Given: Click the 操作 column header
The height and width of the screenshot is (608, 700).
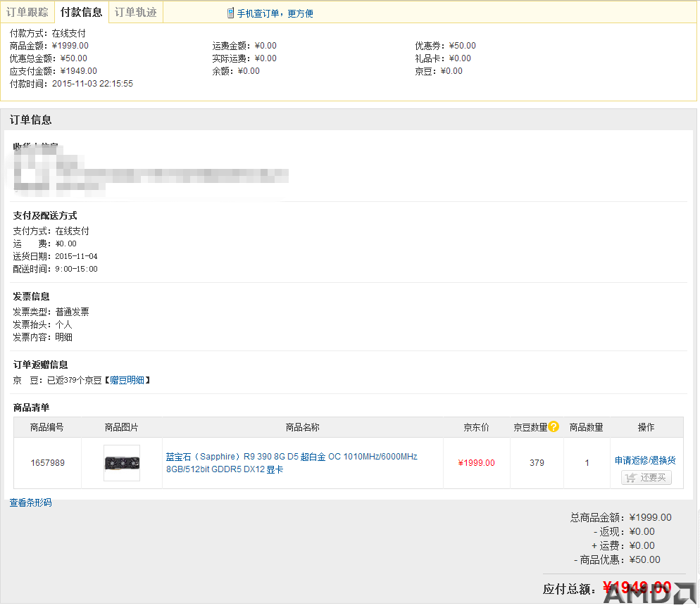Looking at the screenshot, I should (x=646, y=427).
